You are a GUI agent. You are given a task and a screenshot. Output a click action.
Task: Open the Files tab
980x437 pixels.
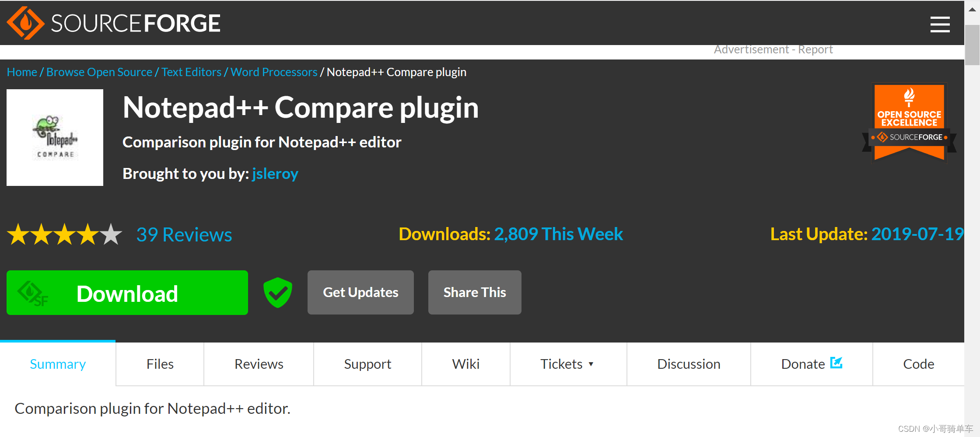pos(160,364)
